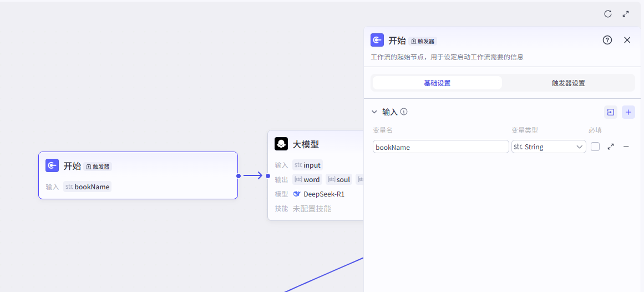Toggle the 必填 checkbox for bookName
This screenshot has height=292, width=644.
(x=595, y=147)
